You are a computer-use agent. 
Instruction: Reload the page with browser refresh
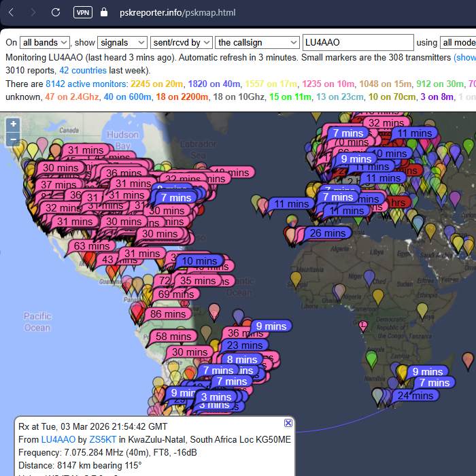point(56,12)
